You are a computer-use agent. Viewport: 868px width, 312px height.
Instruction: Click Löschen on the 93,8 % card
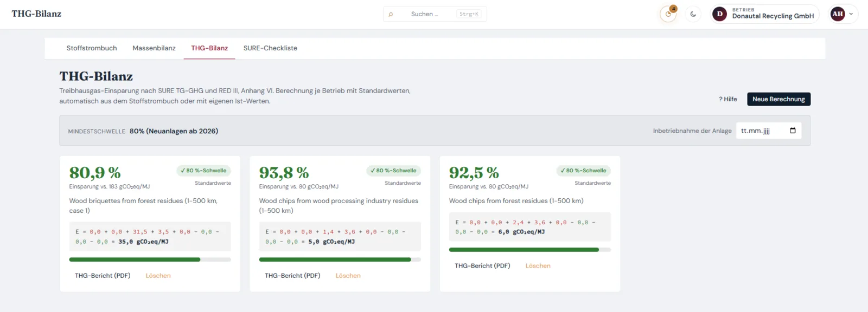click(x=348, y=276)
